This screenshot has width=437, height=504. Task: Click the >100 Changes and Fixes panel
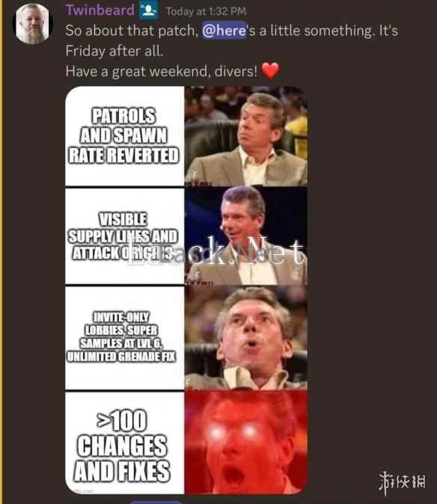tap(125, 443)
